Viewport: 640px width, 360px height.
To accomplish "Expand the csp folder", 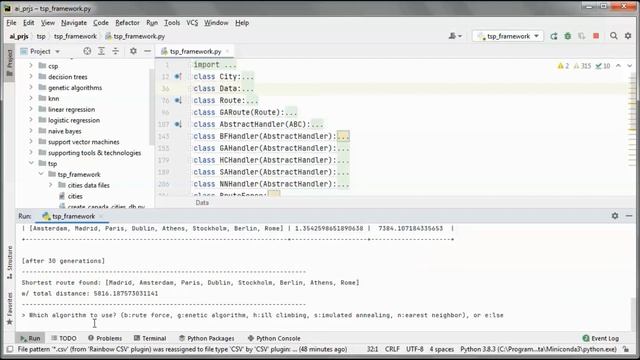I will [x=31, y=65].
